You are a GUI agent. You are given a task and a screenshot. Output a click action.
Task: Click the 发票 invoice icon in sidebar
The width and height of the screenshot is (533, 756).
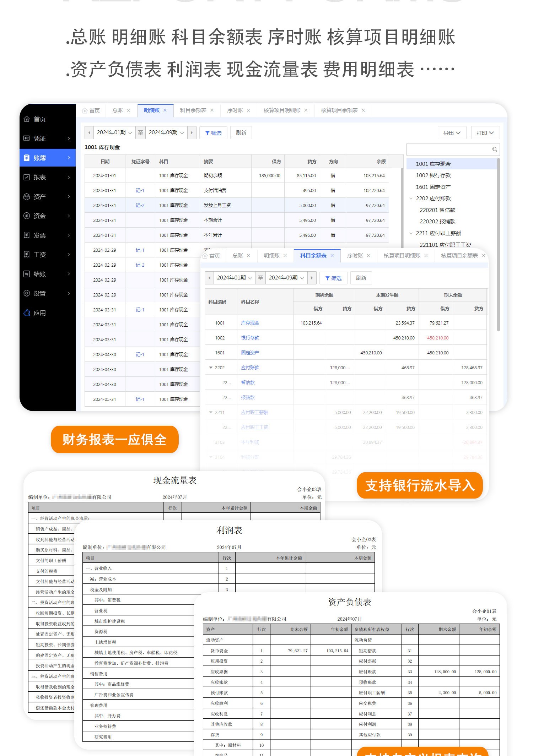27,235
